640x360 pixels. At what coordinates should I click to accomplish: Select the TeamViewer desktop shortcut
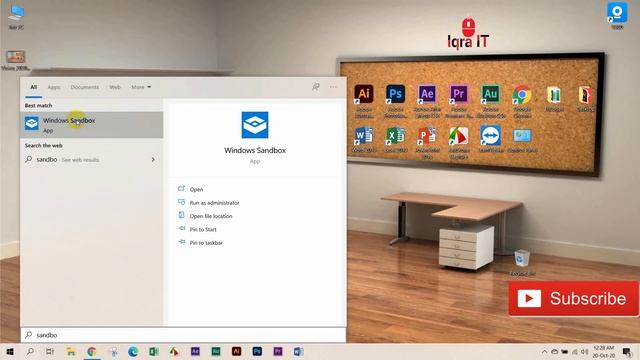[x=491, y=139]
